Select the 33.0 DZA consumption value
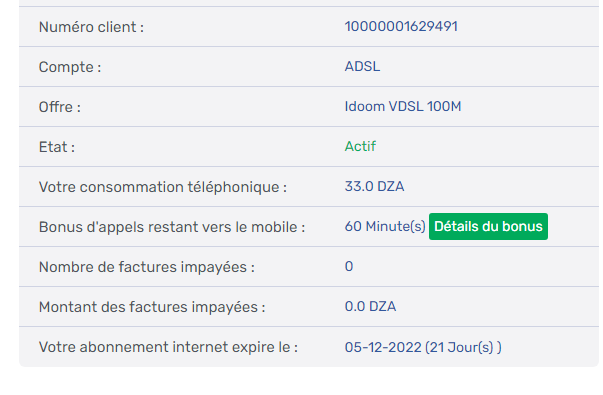This screenshot has height=395, width=603. pyautogui.click(x=374, y=187)
